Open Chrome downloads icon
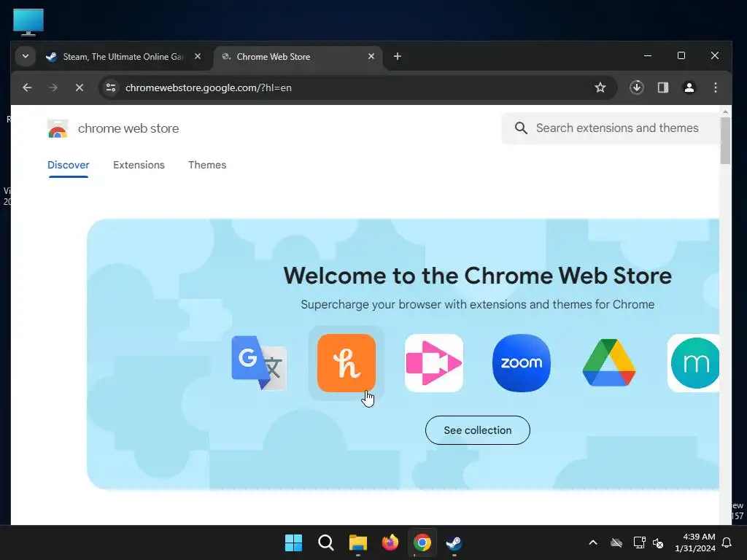Viewport: 747px width, 560px height. point(636,87)
